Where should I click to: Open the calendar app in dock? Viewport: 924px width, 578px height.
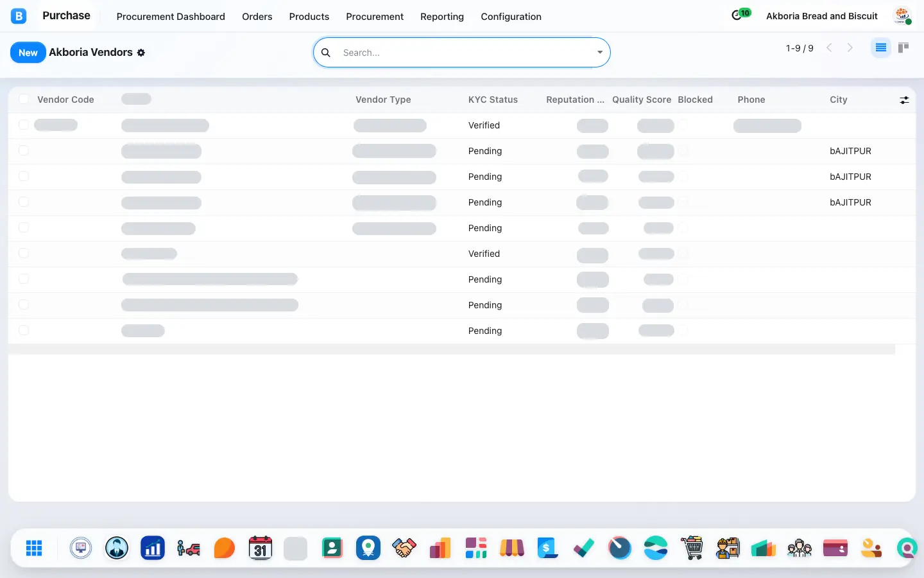click(261, 548)
